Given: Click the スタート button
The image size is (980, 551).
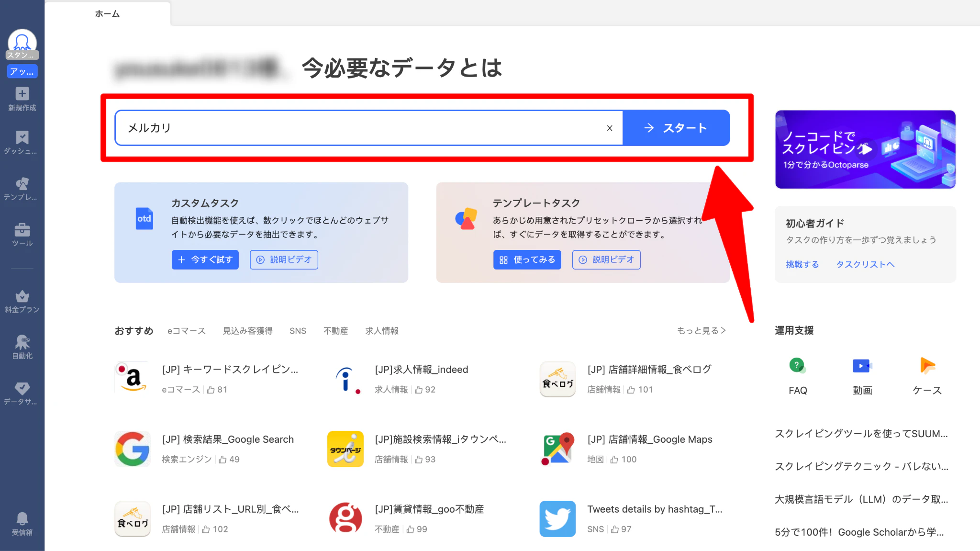Looking at the screenshot, I should (x=676, y=128).
